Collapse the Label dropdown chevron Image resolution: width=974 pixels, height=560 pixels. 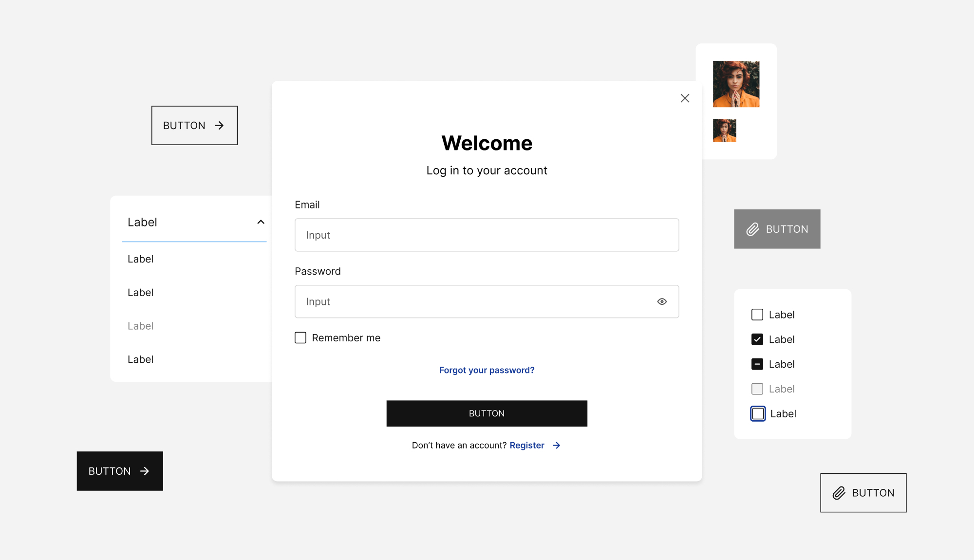(261, 222)
